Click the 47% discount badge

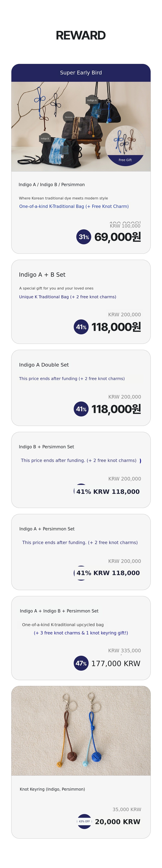(81, 663)
